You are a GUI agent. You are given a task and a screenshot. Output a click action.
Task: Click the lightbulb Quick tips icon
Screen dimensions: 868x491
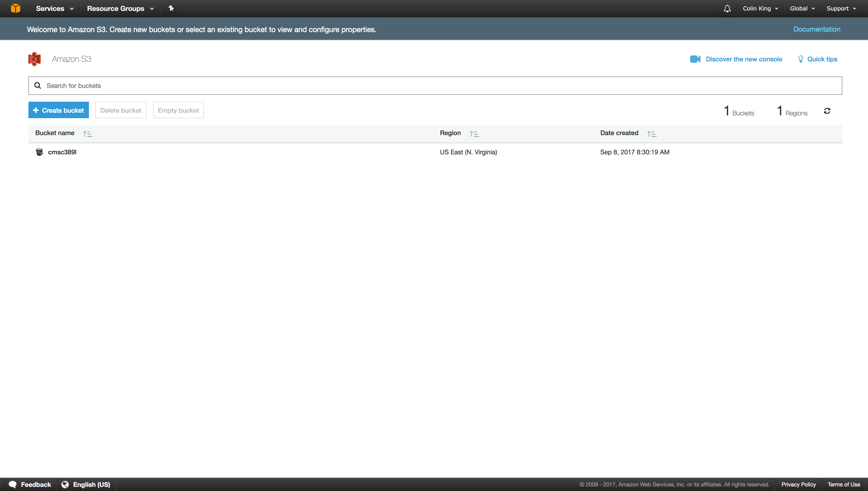tap(800, 59)
